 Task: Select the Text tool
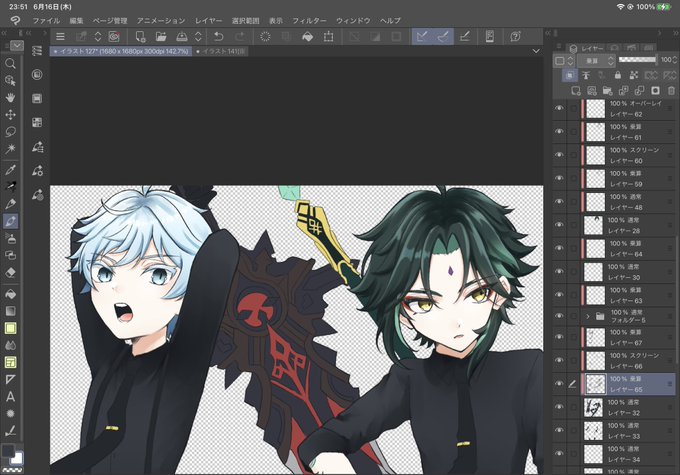coord(10,396)
